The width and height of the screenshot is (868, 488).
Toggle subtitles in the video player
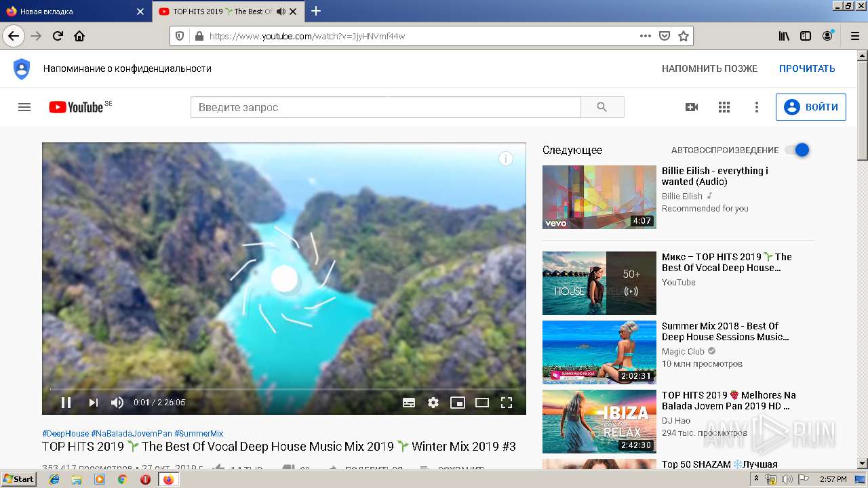409,403
